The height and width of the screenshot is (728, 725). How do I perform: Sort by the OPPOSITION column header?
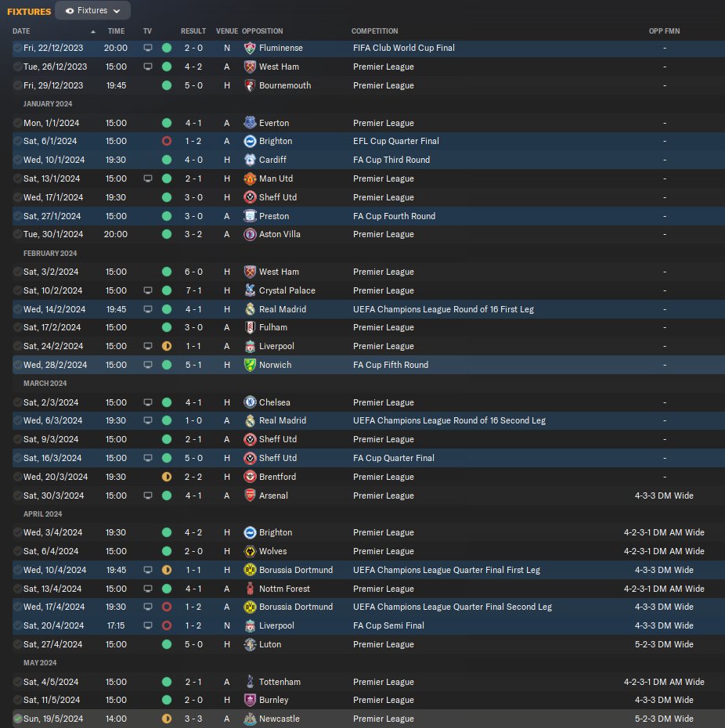tap(262, 31)
